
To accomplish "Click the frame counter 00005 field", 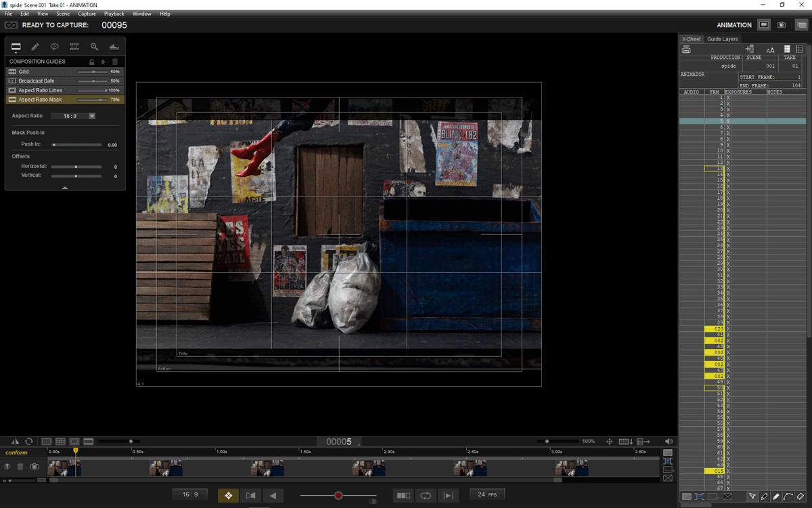I will pos(339,442).
